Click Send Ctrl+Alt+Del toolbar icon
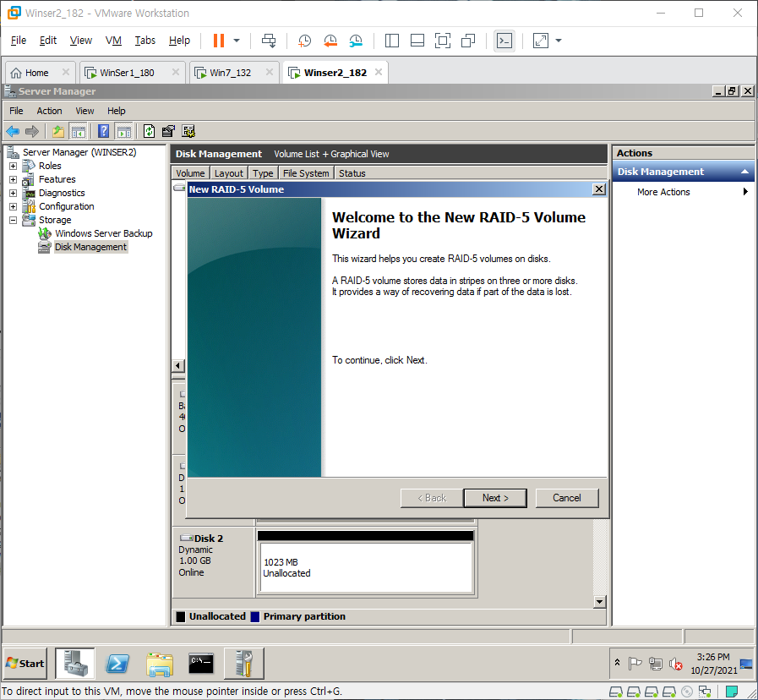758x700 pixels. (x=269, y=41)
